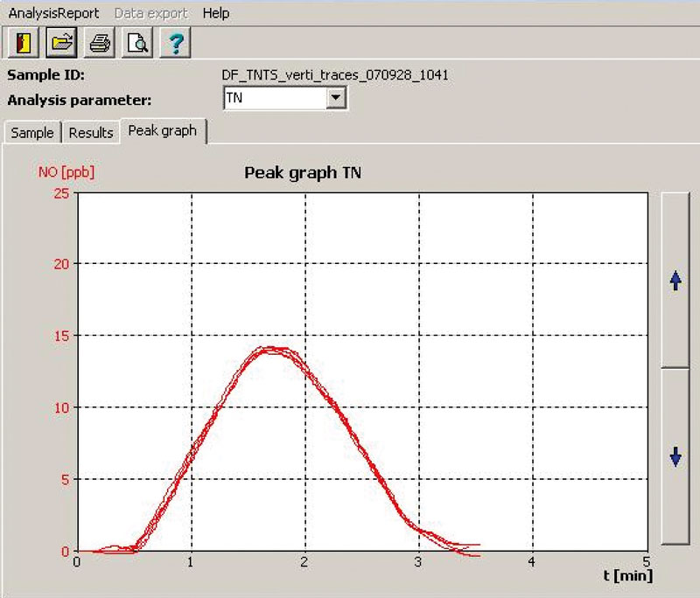Click the y-axis value 10

(61, 407)
